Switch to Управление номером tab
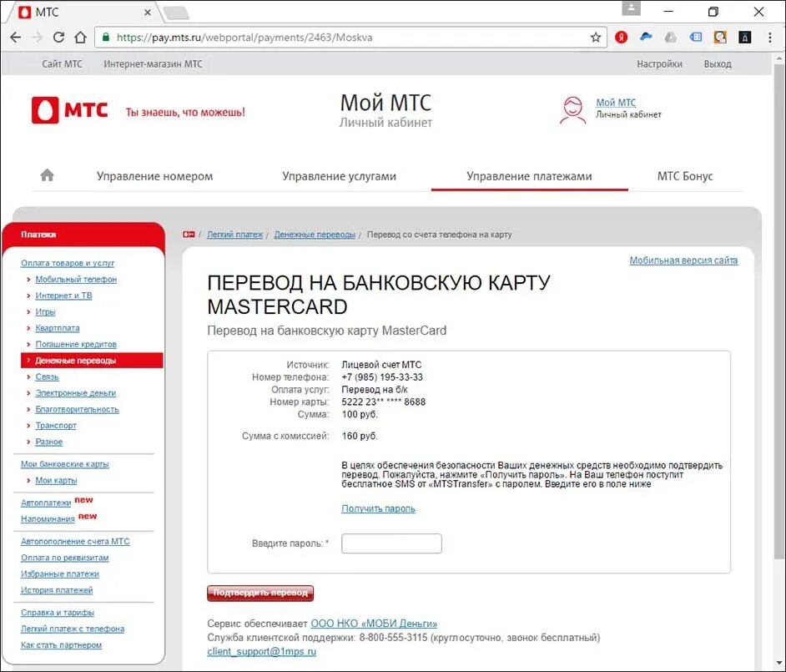Screen dimensions: 786x672 pos(155,176)
